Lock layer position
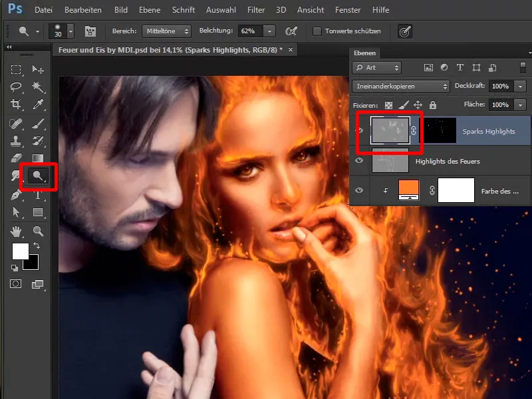The width and height of the screenshot is (532, 399). (418, 105)
